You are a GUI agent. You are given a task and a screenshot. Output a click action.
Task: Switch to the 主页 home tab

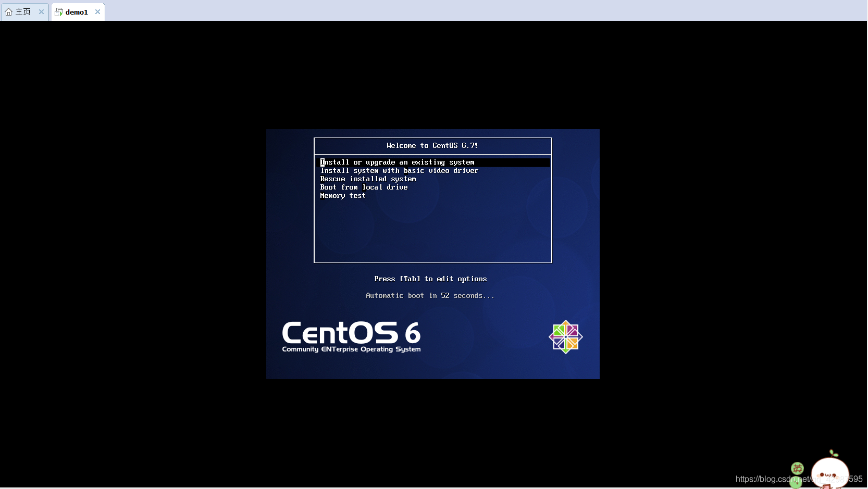(23, 12)
